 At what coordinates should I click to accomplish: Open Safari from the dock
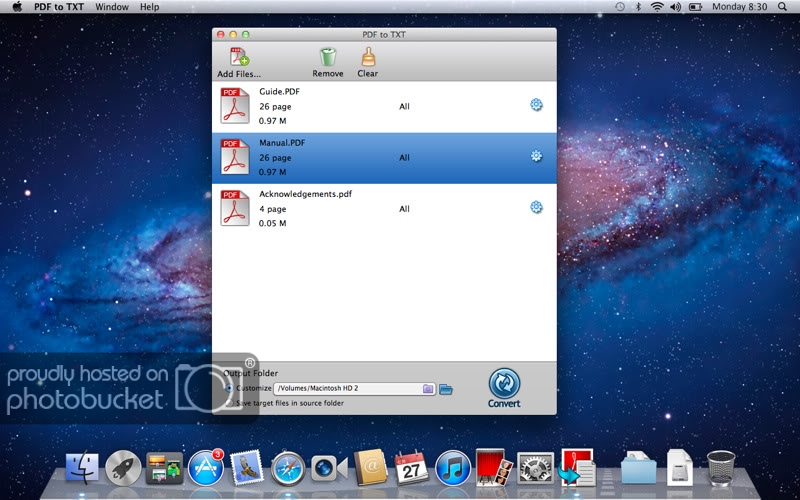[x=288, y=468]
